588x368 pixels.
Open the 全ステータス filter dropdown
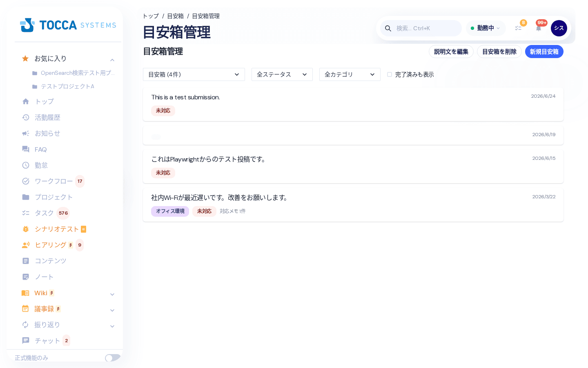pos(282,74)
